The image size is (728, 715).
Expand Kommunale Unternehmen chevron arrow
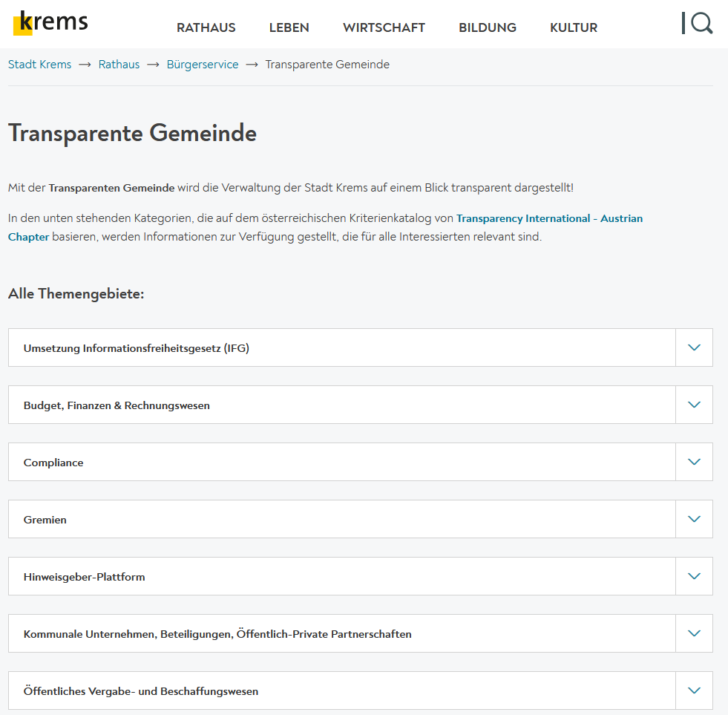[x=694, y=633]
